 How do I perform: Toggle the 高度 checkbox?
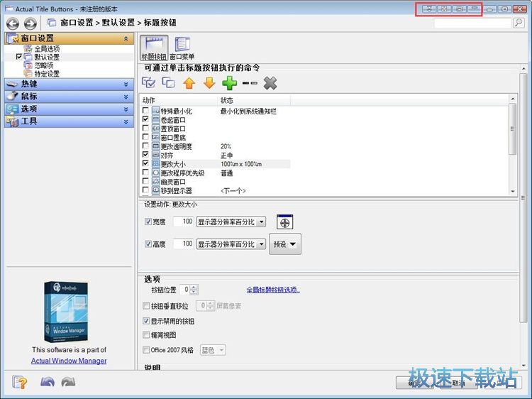pyautogui.click(x=148, y=244)
